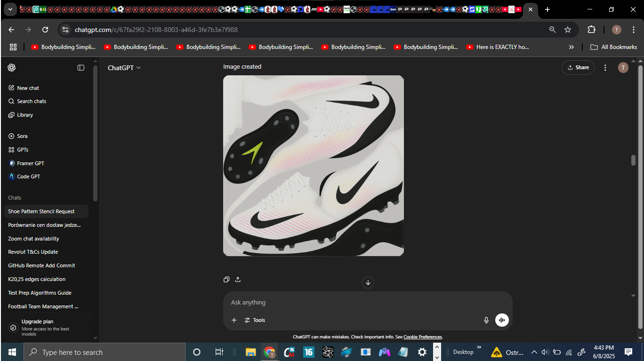The image size is (644, 361).
Task: Click the share/upload icon below the image
Action: point(238,280)
